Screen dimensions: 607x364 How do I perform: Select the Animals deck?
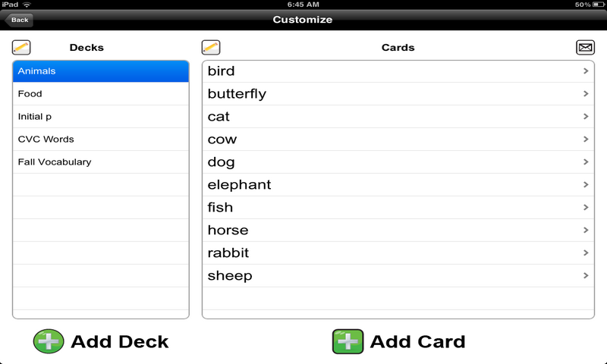point(100,71)
